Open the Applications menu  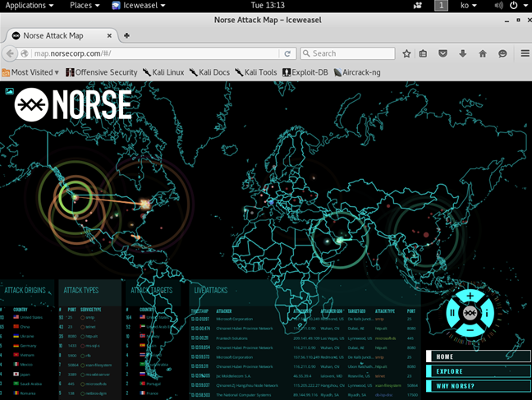tap(30, 6)
